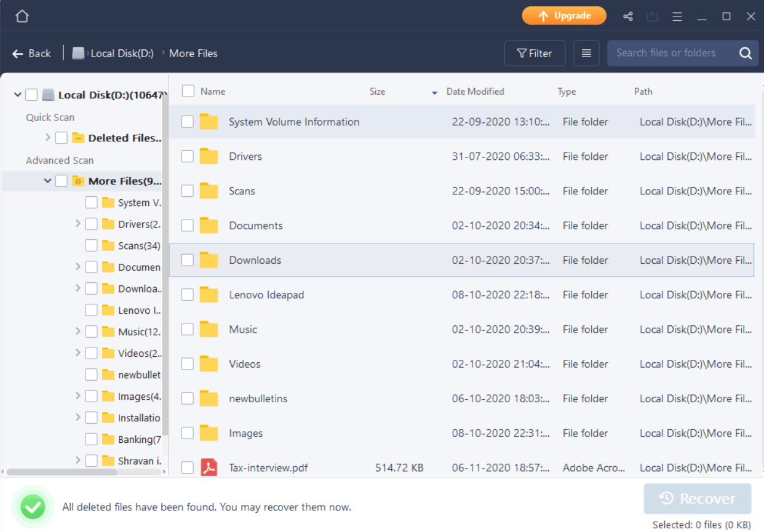Viewport: 764px width, 532px height.
Task: Click the tree panel horizontal scrollbar
Action: pos(62,472)
